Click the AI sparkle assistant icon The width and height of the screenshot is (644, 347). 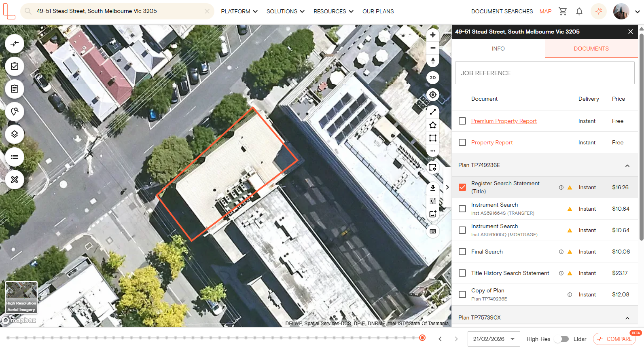599,11
